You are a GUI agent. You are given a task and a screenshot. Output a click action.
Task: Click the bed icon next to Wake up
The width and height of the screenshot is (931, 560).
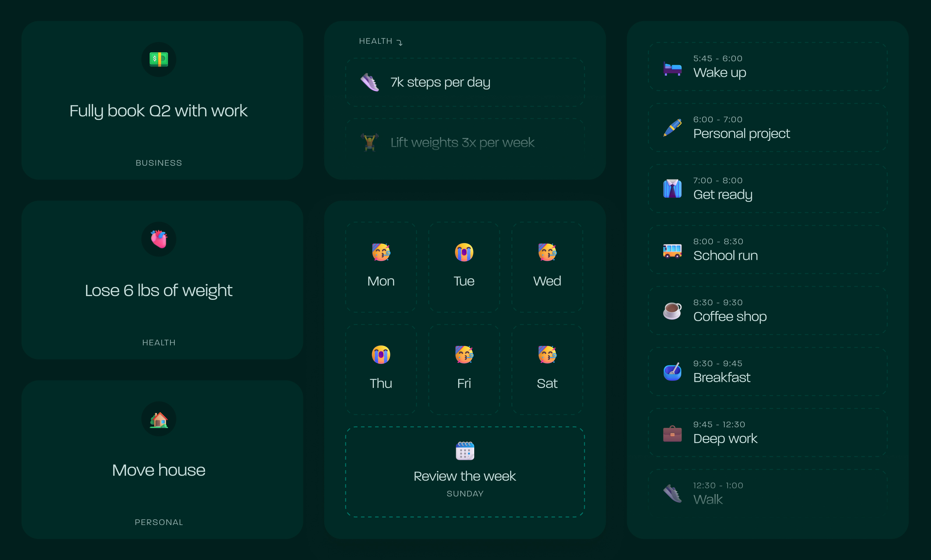[x=672, y=68]
